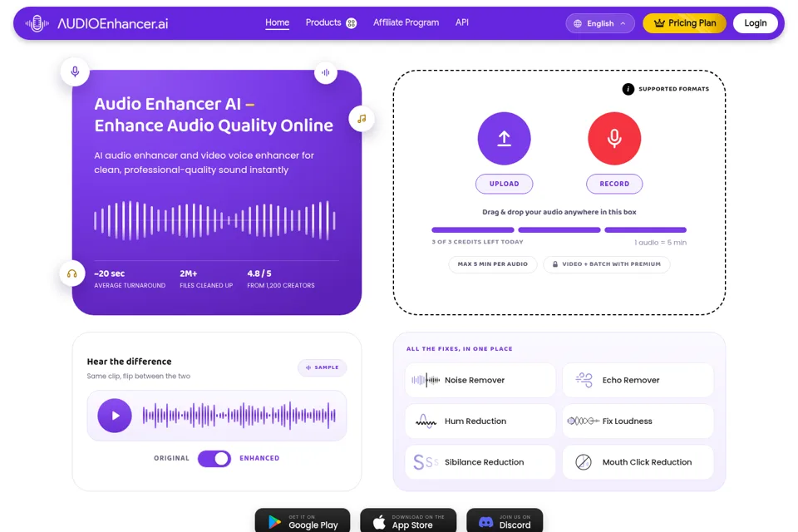The image size is (798, 532).
Task: Click the 'Hear the difference' heading
Action: click(130, 362)
